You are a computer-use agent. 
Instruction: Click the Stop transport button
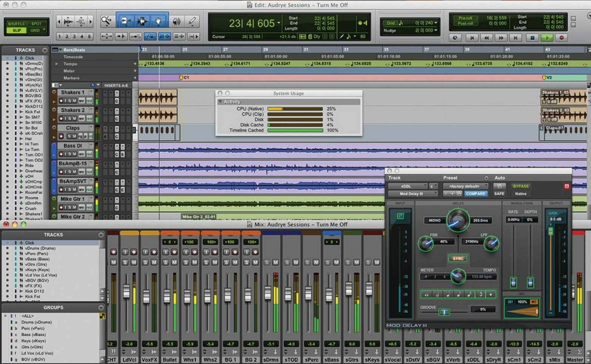[532, 38]
